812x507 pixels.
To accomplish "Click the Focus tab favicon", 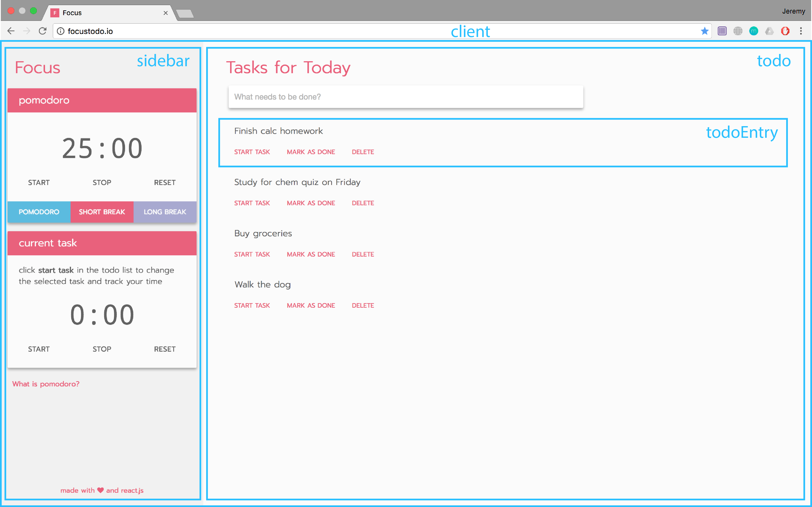I will (55, 13).
